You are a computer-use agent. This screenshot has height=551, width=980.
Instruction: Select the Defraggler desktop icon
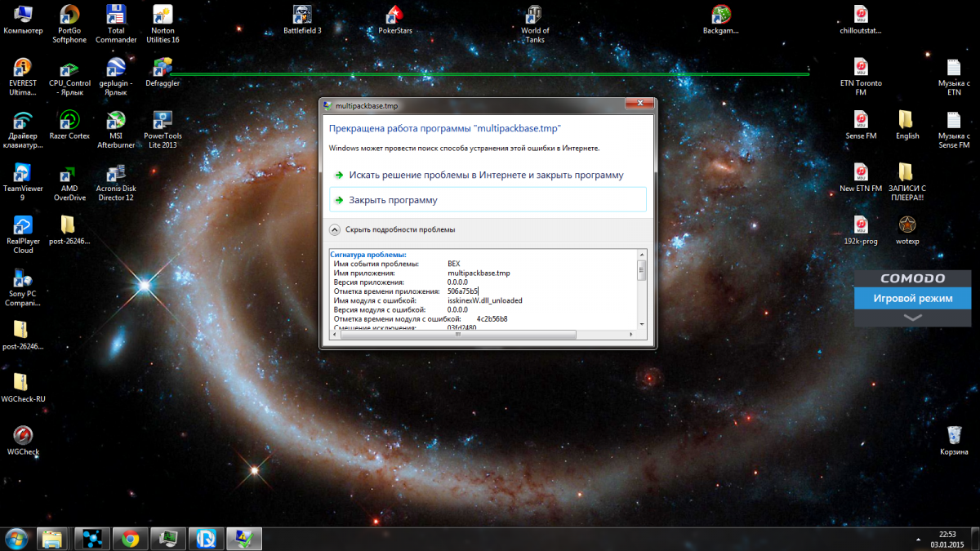tap(163, 68)
